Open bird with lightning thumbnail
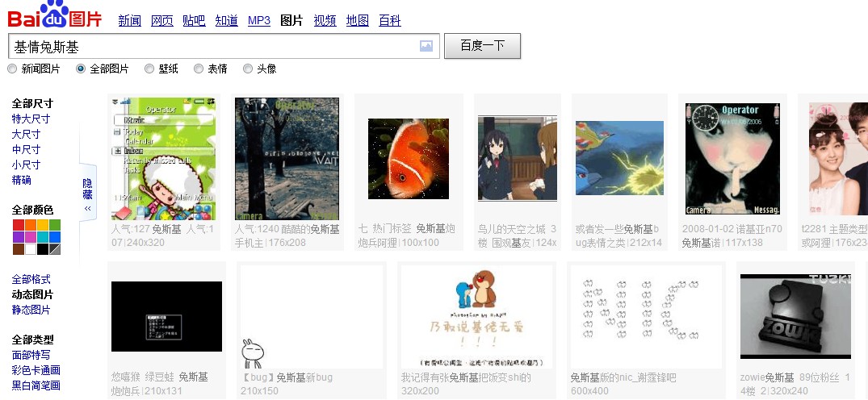Screen dimensions: 868x400 click(619, 158)
